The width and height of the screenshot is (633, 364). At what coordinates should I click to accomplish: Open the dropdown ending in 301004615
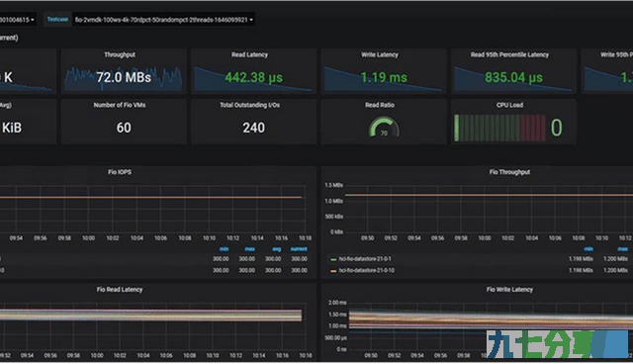[17, 20]
